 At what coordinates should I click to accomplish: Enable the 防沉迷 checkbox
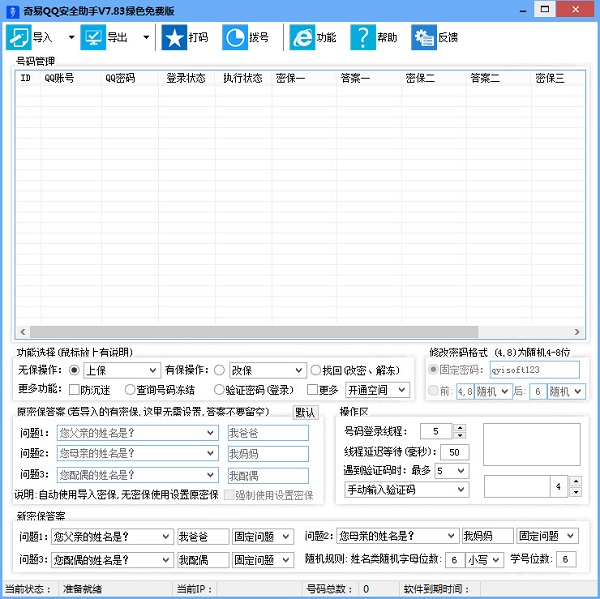click(x=74, y=390)
